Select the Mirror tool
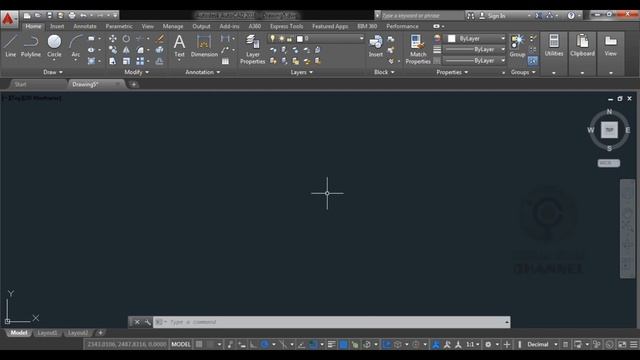 point(126,50)
